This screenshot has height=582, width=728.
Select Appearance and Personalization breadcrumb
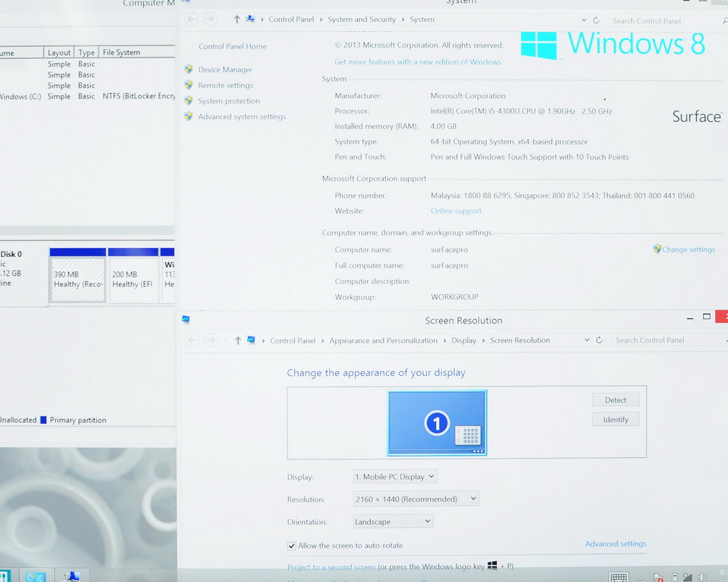(384, 341)
